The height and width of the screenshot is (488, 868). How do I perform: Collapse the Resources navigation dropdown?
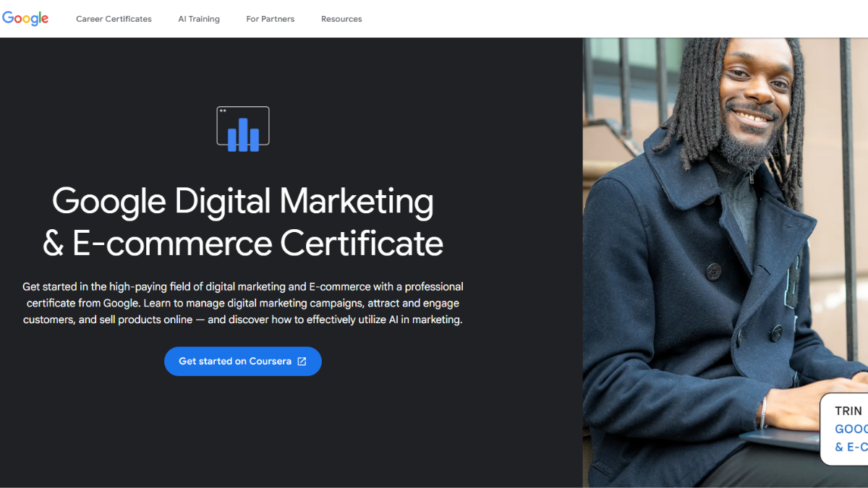[x=341, y=19]
